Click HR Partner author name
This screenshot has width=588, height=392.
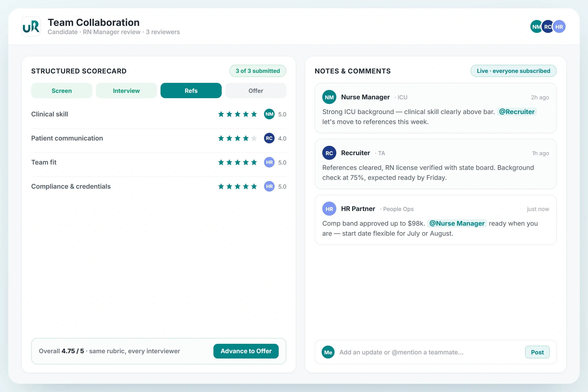click(x=358, y=208)
